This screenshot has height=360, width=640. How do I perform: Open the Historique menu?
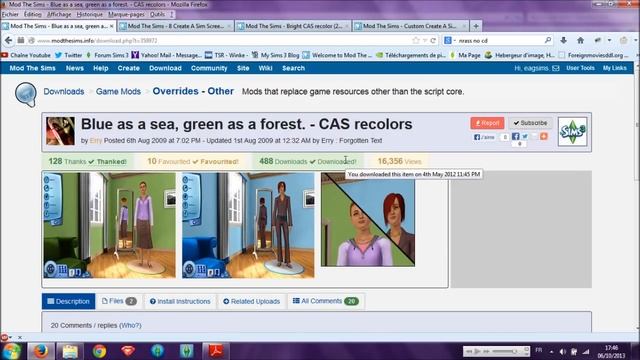[89, 14]
